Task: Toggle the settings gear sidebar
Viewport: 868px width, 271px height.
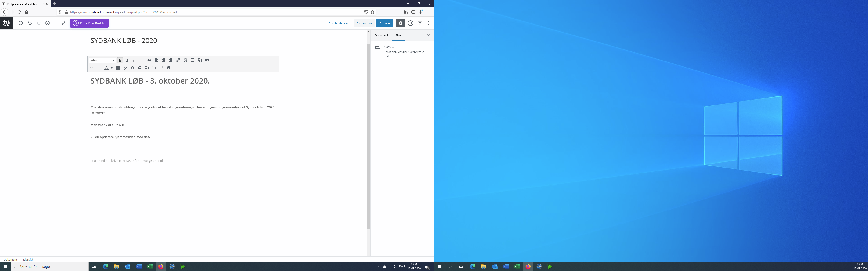Action: pos(400,23)
